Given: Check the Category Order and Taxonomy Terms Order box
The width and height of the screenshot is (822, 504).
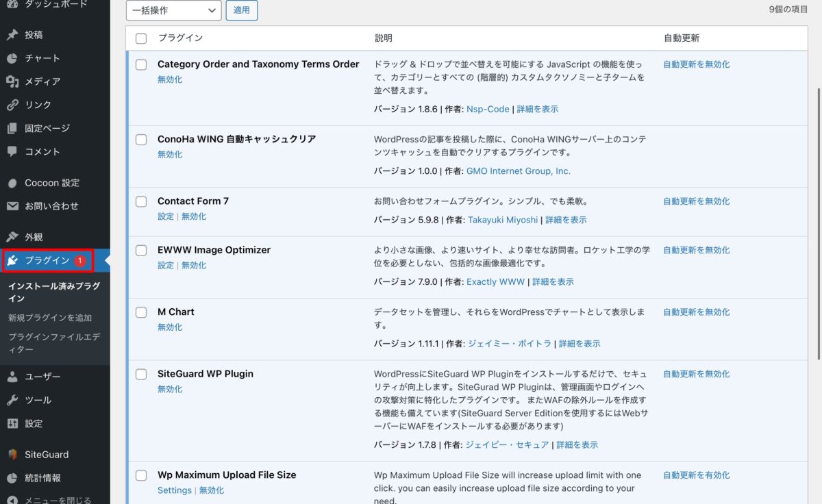Looking at the screenshot, I should point(141,64).
